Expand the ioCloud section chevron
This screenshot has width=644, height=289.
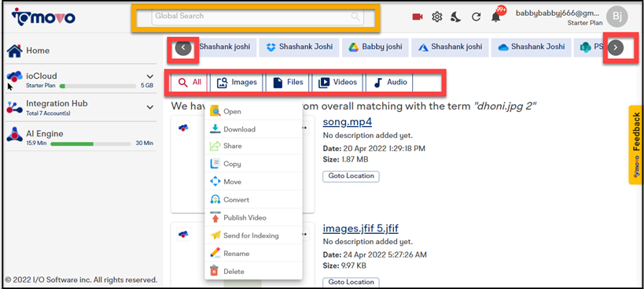150,76
